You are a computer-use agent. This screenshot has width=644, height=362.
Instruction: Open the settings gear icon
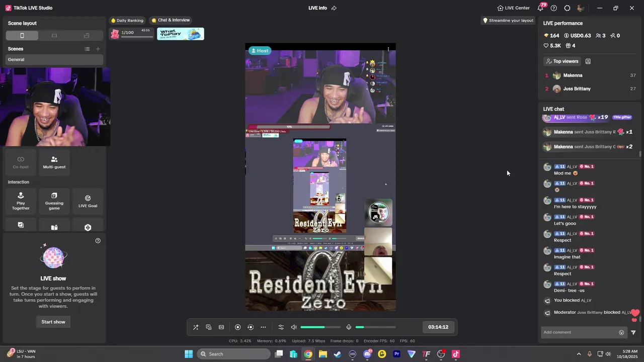coord(568,8)
